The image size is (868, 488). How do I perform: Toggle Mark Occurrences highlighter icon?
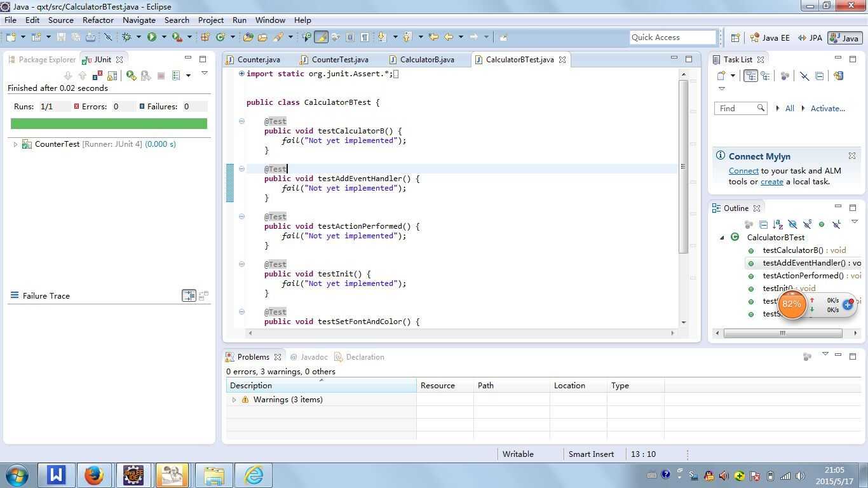322,37
